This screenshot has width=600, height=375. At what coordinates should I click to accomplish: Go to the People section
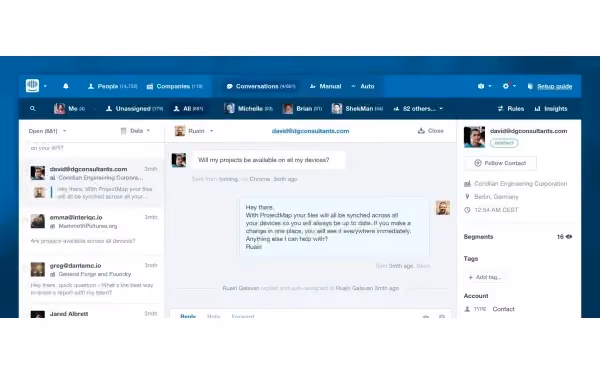coord(112,86)
